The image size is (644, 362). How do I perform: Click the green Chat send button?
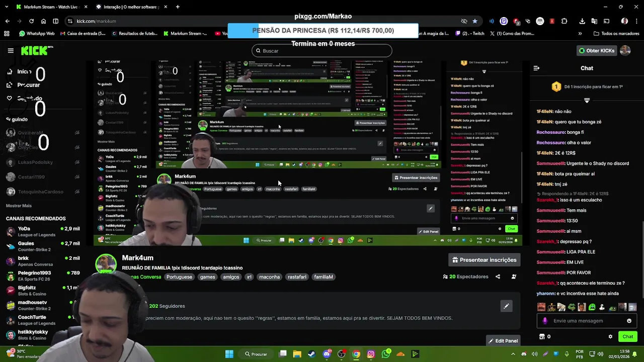click(627, 337)
